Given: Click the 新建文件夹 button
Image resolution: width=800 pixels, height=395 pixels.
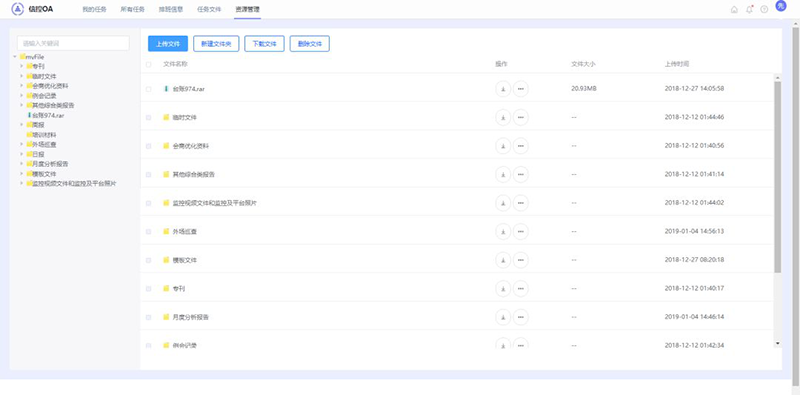Looking at the screenshot, I should pyautogui.click(x=216, y=44).
